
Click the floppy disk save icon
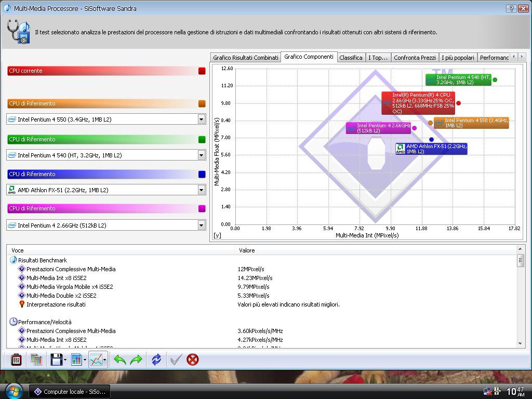[56, 359]
